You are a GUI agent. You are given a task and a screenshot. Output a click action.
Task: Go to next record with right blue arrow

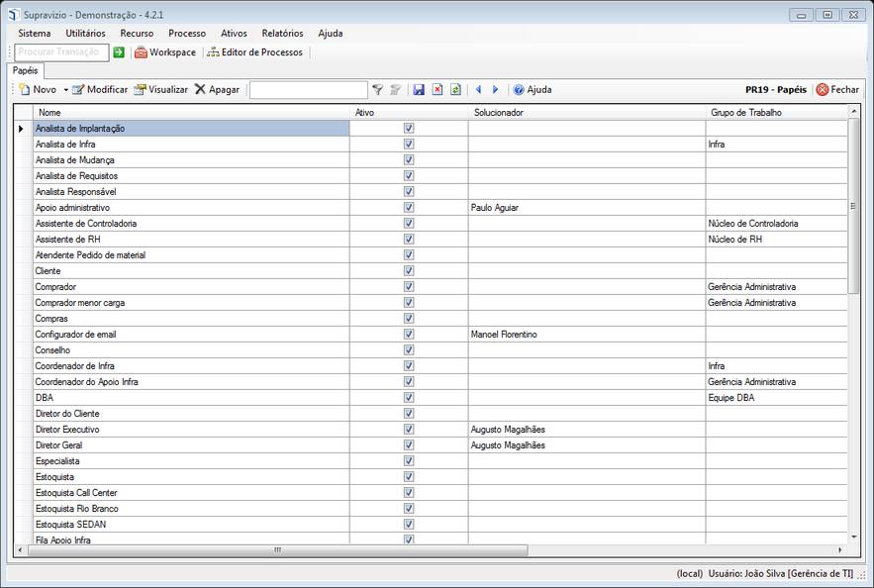(x=495, y=89)
